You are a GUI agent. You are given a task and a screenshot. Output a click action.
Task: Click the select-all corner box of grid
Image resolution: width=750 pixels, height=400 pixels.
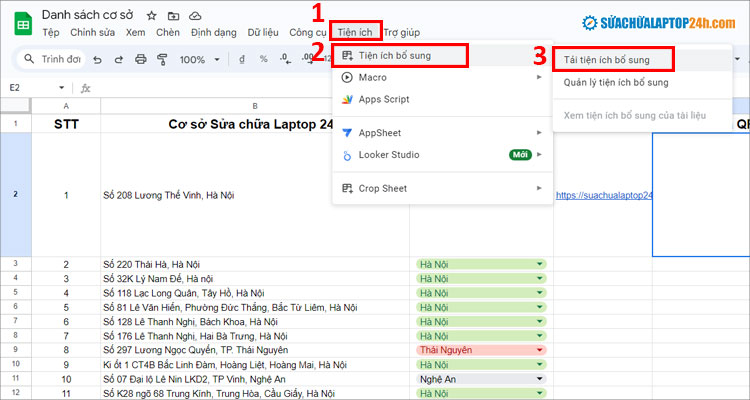point(16,106)
